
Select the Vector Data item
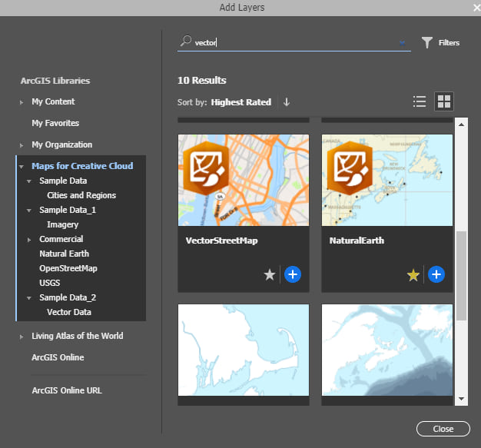(69, 312)
